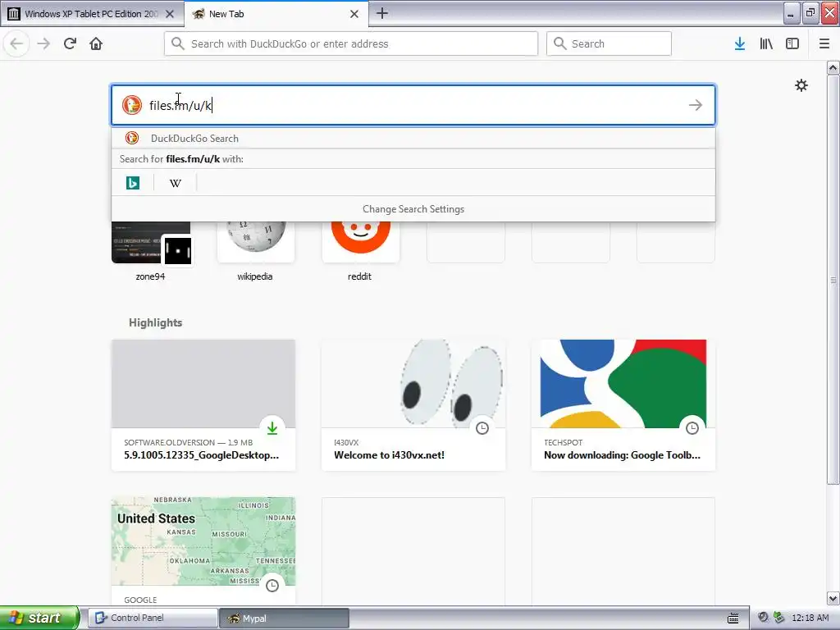
Task: Click the Highlights section heading
Action: coord(155,322)
